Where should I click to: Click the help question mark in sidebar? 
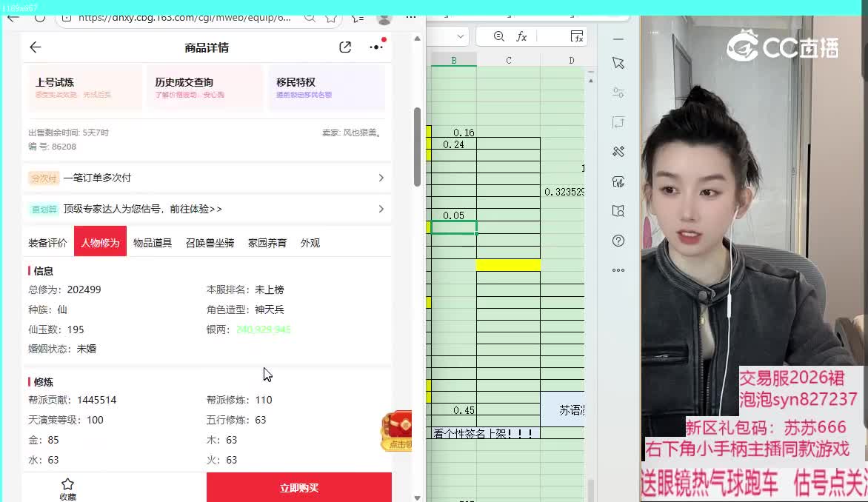pos(618,241)
